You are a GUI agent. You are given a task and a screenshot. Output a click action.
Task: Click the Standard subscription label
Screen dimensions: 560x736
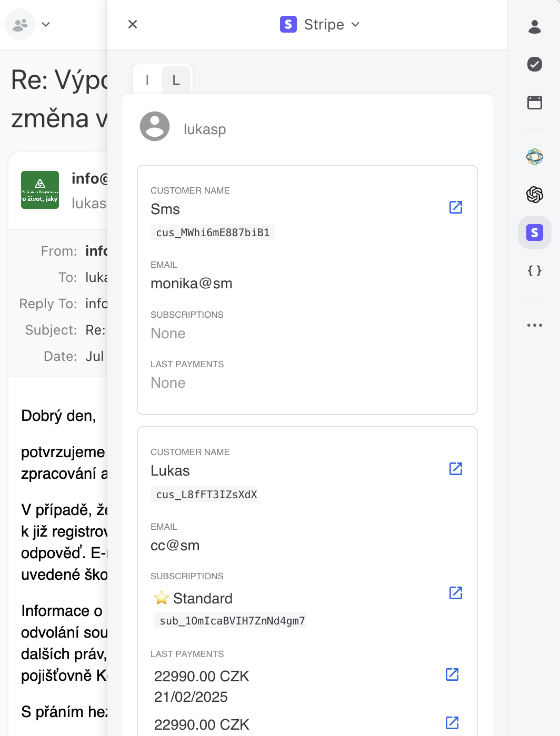203,599
